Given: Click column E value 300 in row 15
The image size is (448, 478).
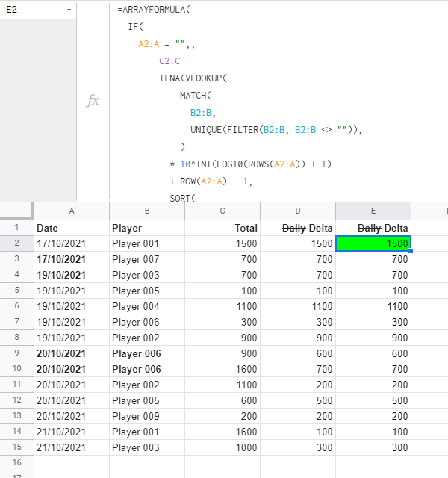Looking at the screenshot, I should point(373,448).
